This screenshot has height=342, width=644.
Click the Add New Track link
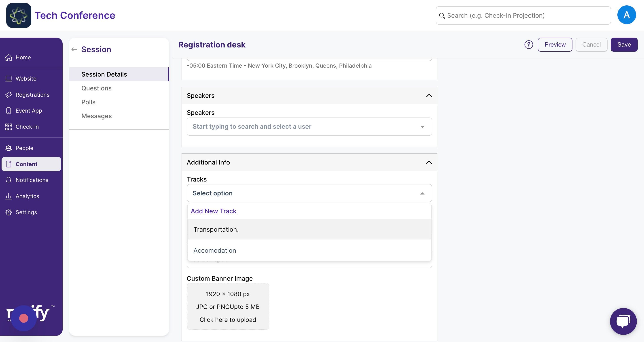point(214,211)
